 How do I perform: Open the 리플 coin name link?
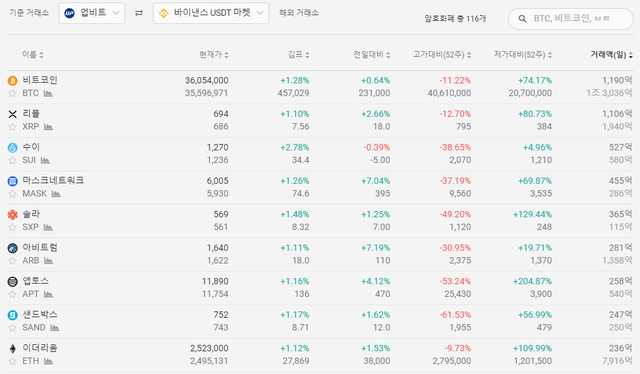click(31, 114)
